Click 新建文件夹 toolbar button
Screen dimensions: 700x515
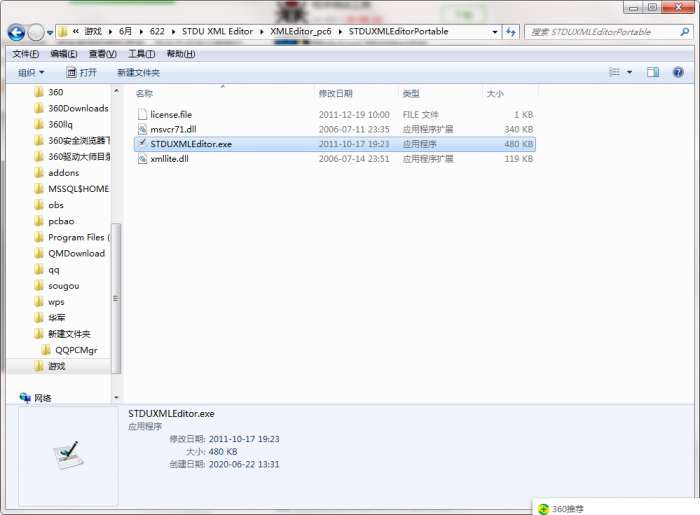138,72
